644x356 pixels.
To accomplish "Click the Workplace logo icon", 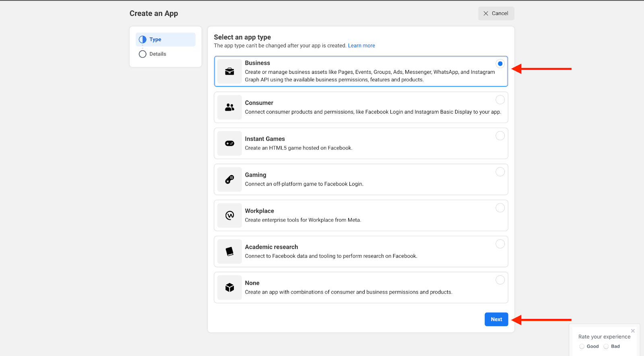I will 229,215.
